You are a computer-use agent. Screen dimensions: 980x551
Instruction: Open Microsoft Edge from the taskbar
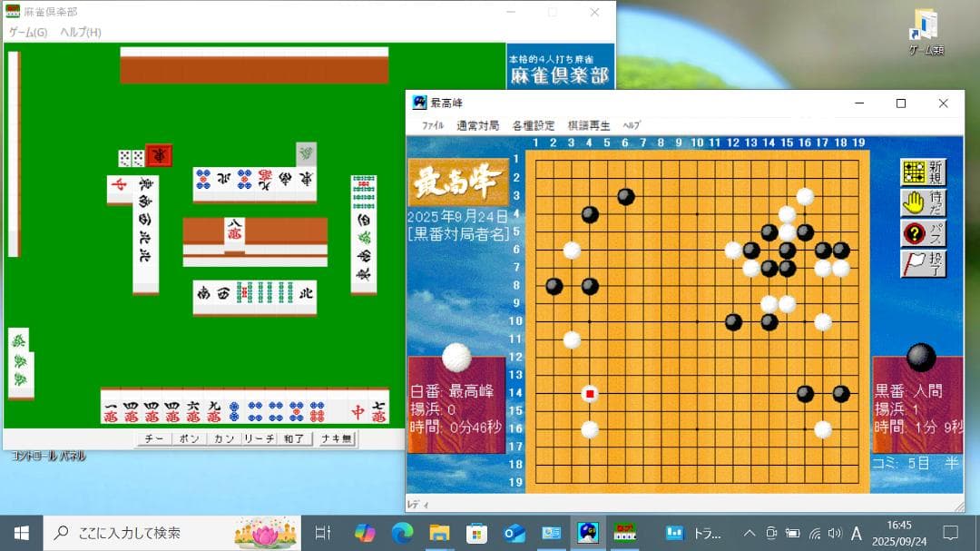click(x=402, y=533)
